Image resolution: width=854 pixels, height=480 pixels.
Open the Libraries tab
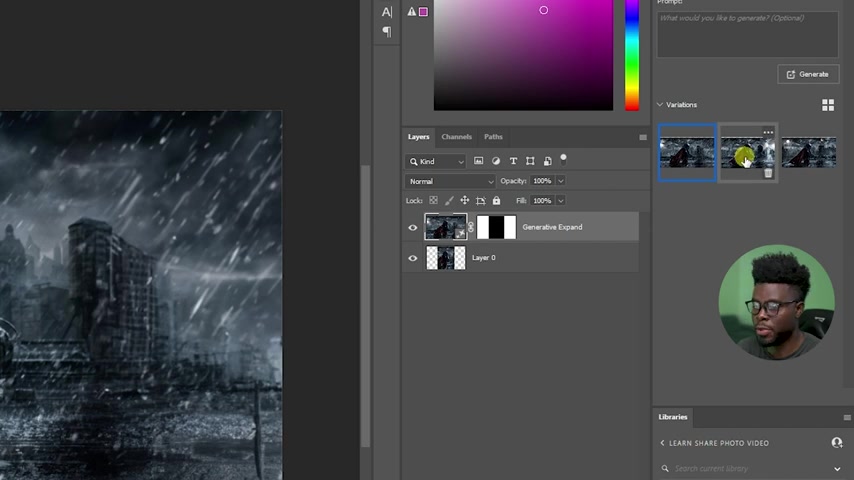point(673,417)
